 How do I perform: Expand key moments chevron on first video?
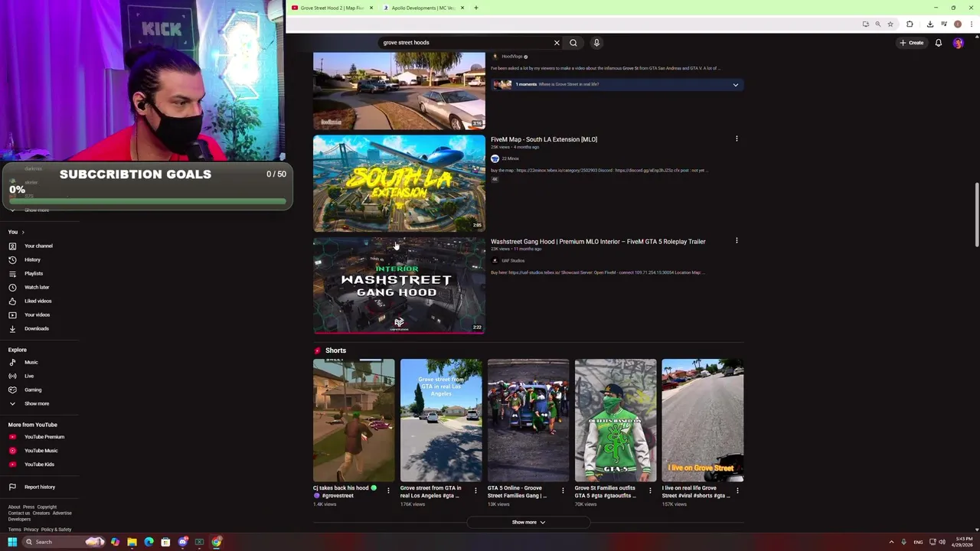(x=735, y=84)
